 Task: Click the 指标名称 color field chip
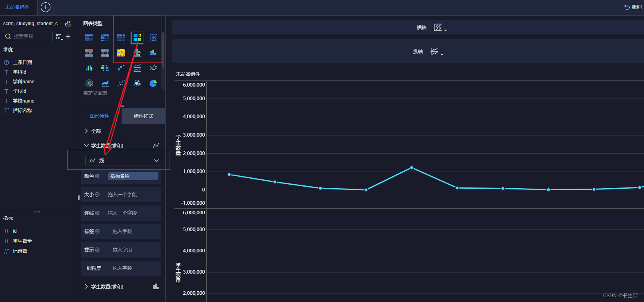click(x=133, y=176)
